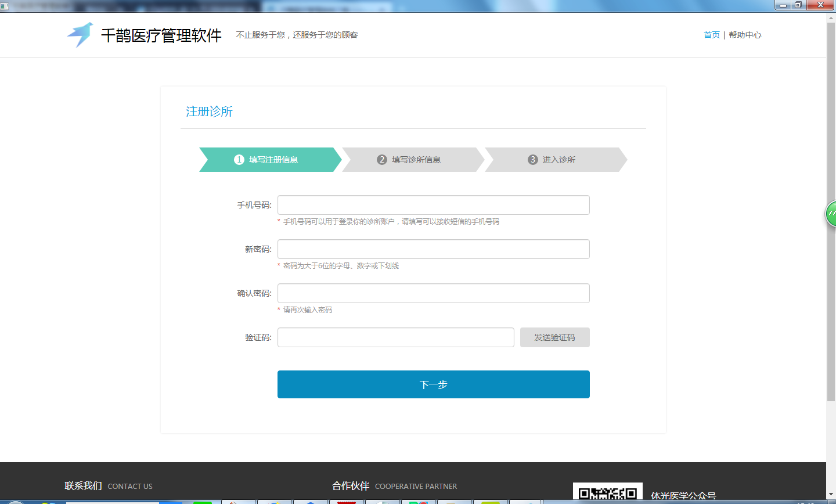Open the floating green widget on right edge

coord(831,214)
